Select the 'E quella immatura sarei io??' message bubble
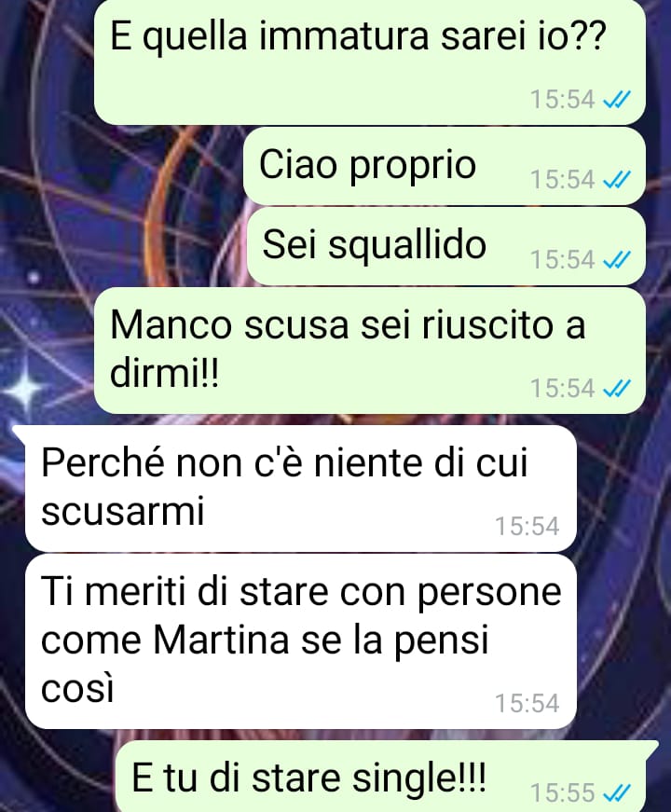The height and width of the screenshot is (812, 671). click(x=370, y=62)
